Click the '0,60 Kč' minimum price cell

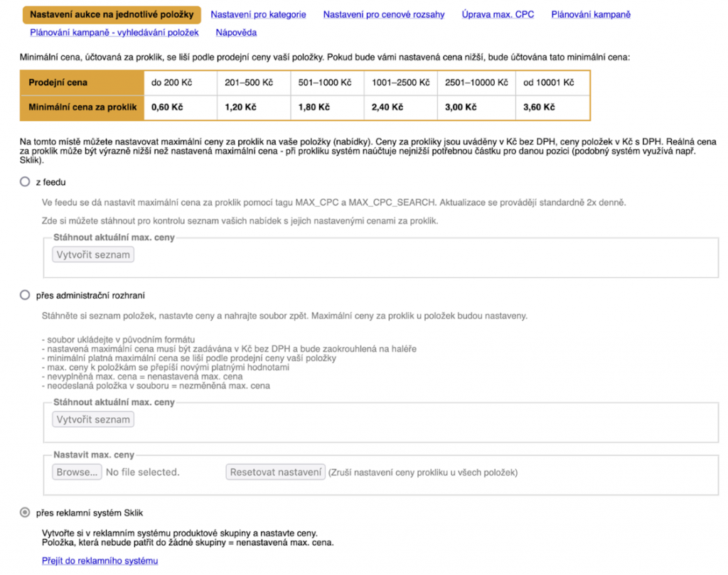point(181,107)
